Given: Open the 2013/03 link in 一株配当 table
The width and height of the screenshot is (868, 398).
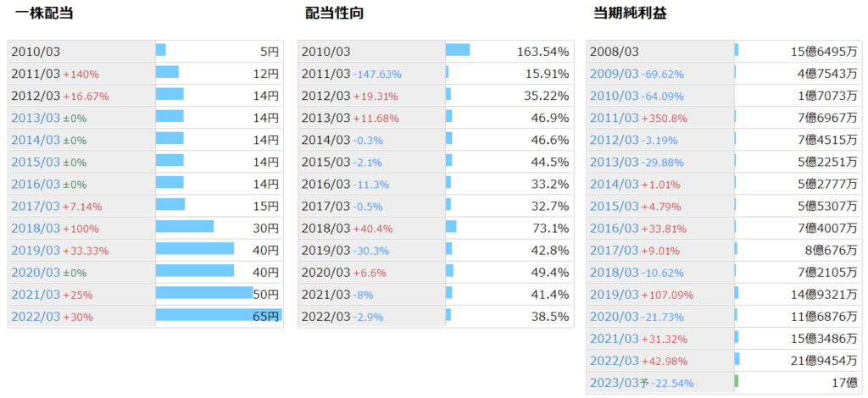Looking at the screenshot, I should (x=36, y=118).
